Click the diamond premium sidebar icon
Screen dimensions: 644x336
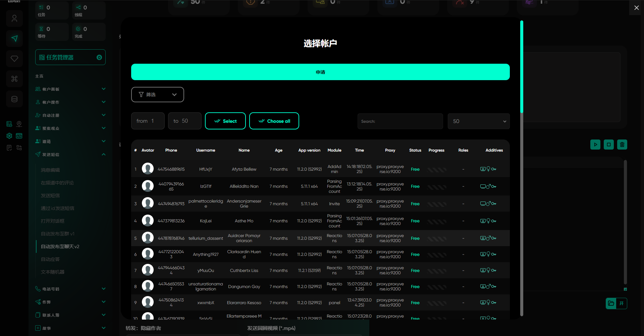click(x=14, y=59)
